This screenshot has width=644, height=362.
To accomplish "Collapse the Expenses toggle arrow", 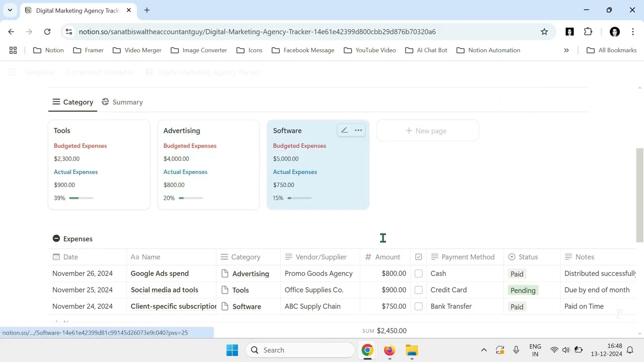I will tap(56, 239).
